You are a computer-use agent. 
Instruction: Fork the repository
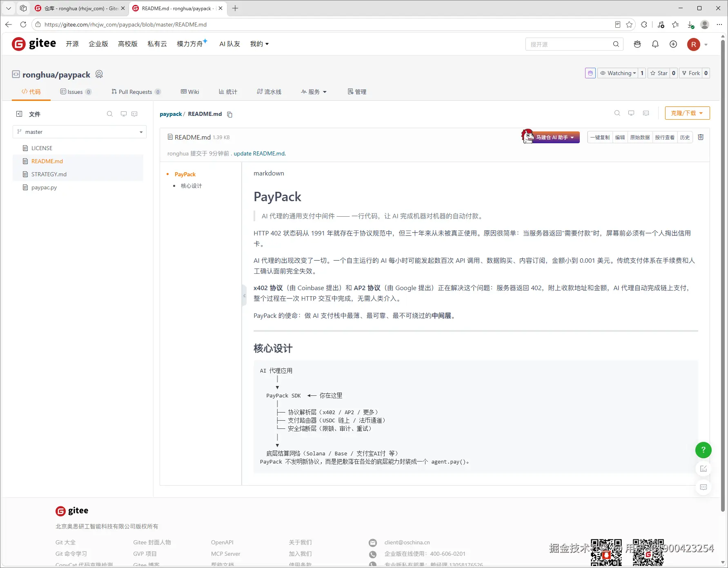691,73
